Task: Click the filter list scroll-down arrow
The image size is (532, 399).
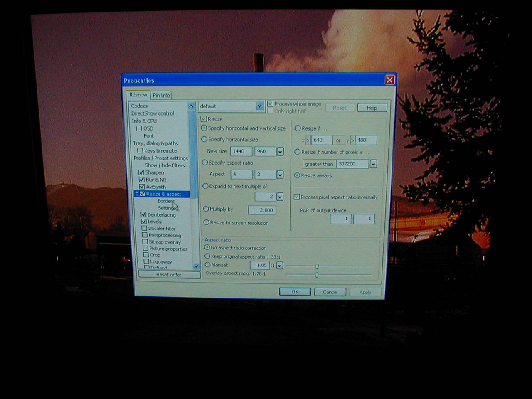Action: click(196, 266)
